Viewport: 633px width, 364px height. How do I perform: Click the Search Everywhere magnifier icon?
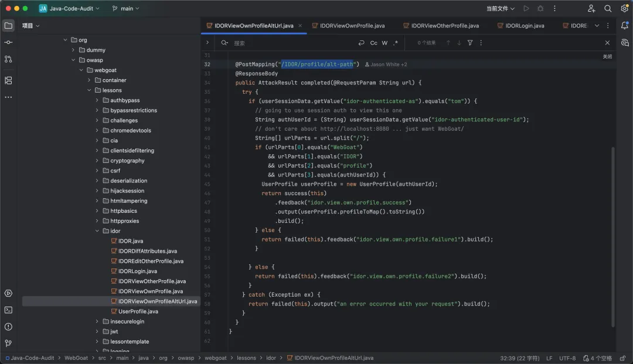coord(608,9)
